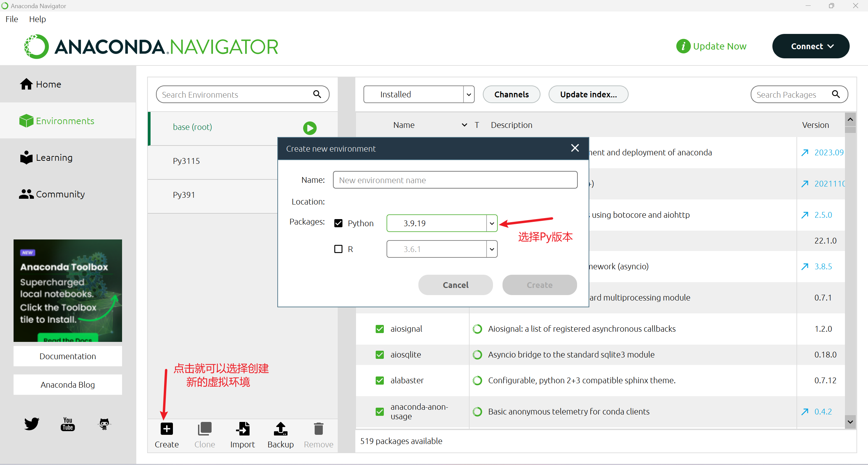The width and height of the screenshot is (868, 465).
Task: Uncheck the Python package checkbox
Action: pyautogui.click(x=338, y=223)
